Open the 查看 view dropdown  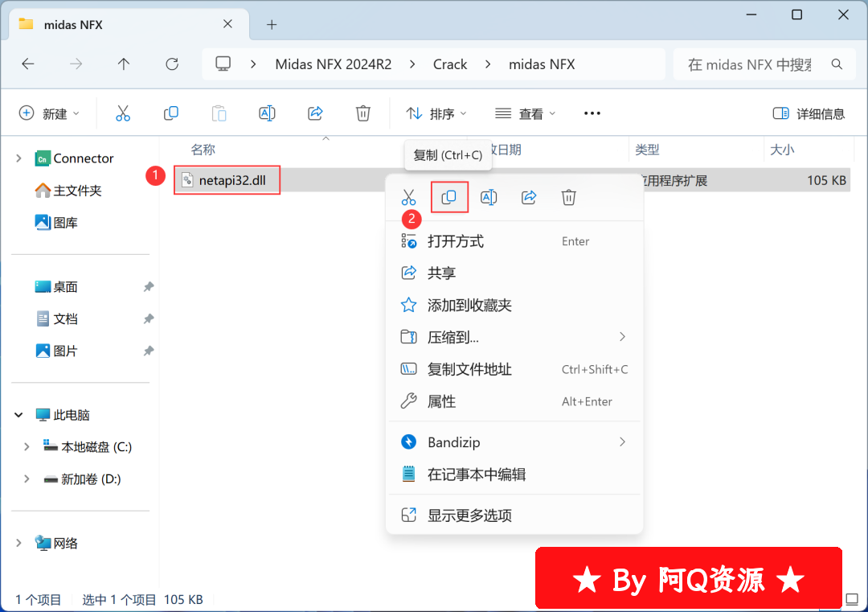pyautogui.click(x=525, y=113)
